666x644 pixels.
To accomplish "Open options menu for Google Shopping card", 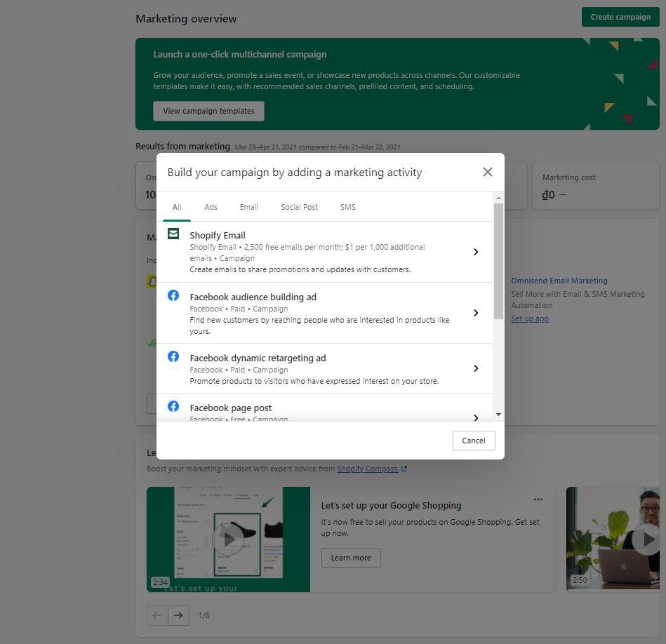I will click(x=538, y=499).
